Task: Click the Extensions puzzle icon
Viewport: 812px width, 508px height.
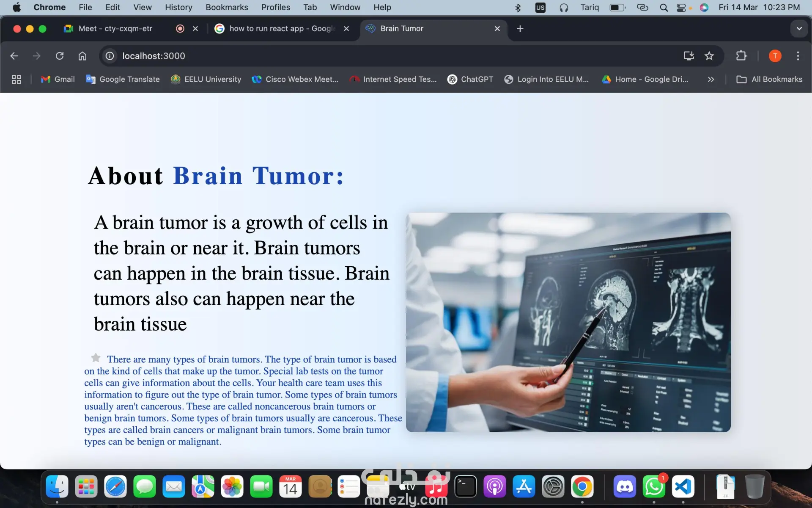Action: point(741,55)
